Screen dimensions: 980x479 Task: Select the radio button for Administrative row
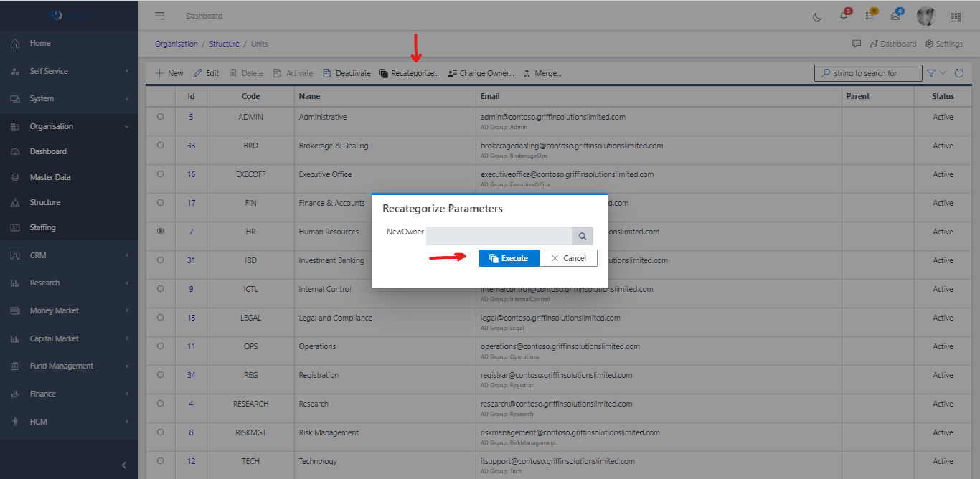tap(160, 117)
